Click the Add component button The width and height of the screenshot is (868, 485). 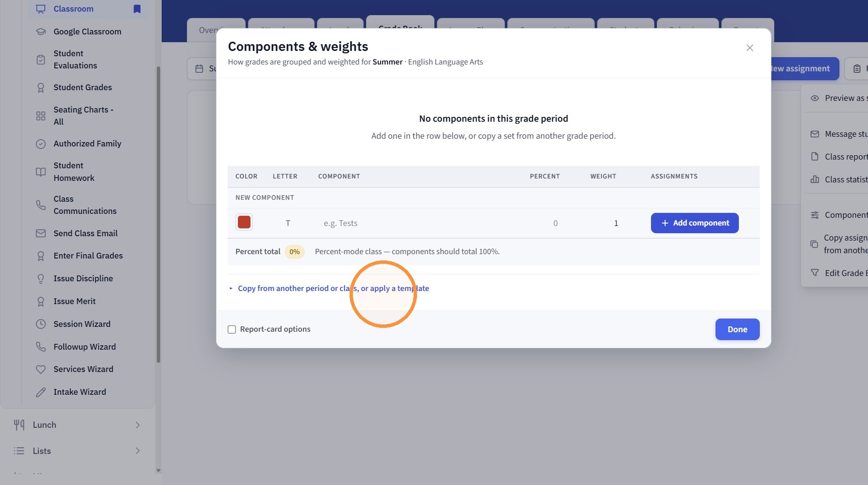(695, 223)
